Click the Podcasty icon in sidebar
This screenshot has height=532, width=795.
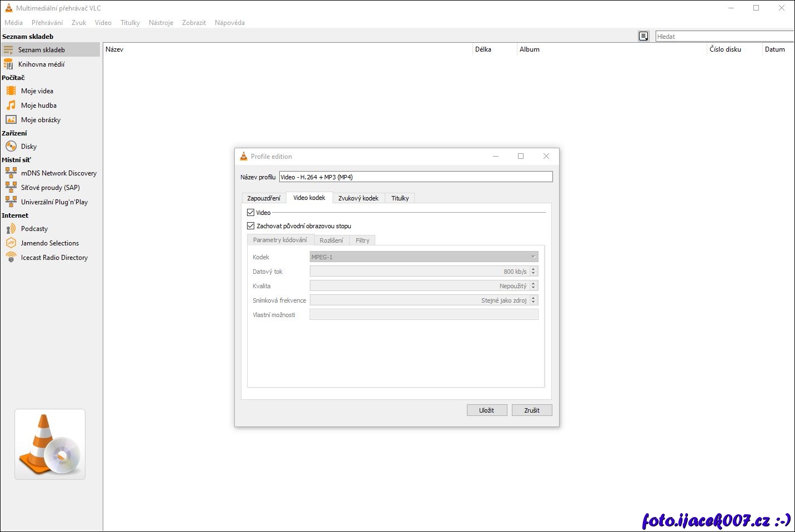pos(11,229)
